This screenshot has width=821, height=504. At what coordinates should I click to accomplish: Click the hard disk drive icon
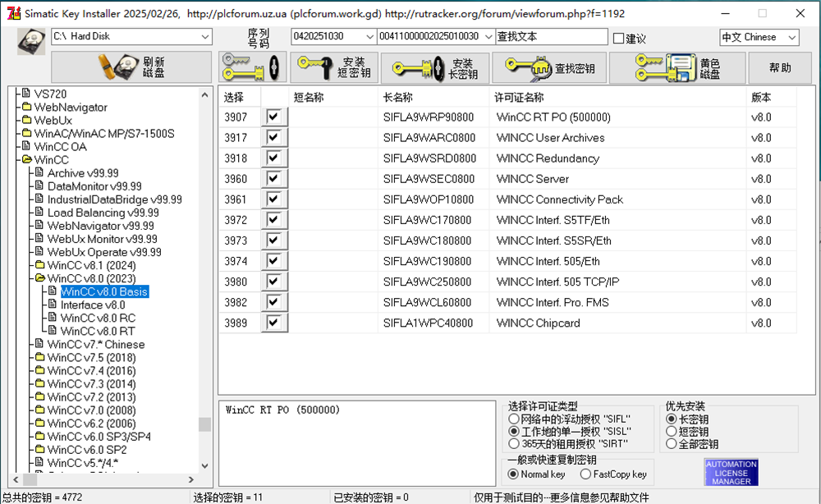tap(31, 40)
